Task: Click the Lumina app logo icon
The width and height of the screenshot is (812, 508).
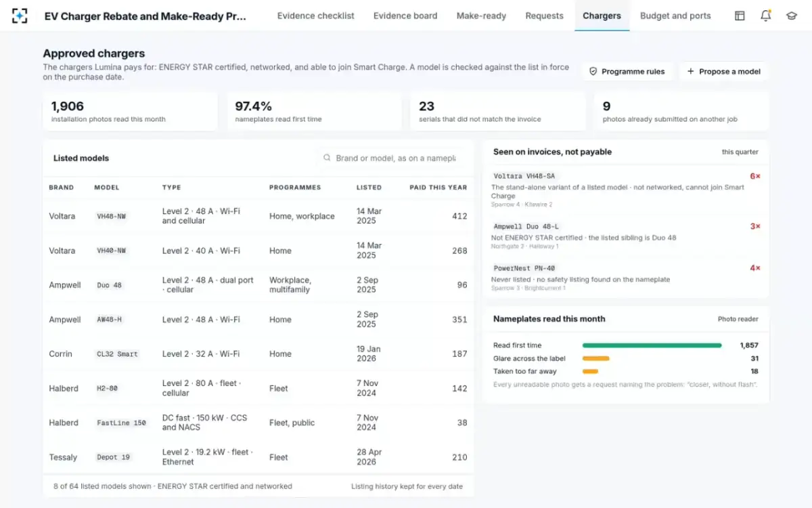Action: tap(20, 16)
